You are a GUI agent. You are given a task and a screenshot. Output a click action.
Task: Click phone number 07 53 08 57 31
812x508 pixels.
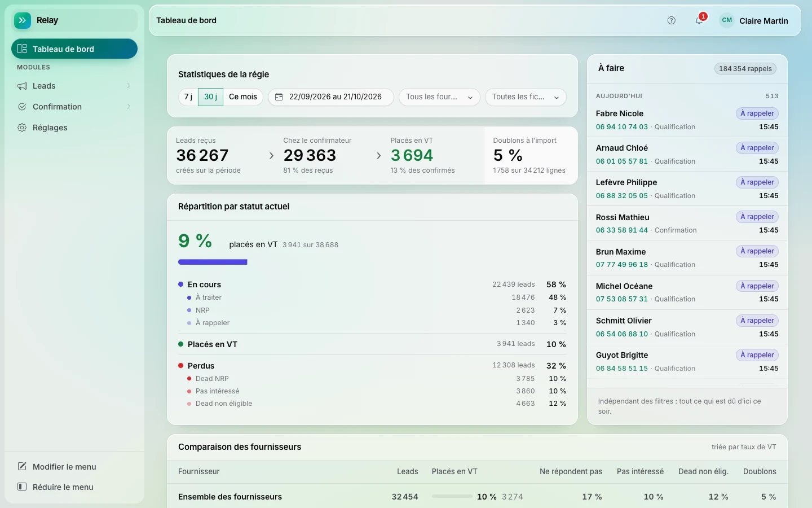tap(621, 299)
